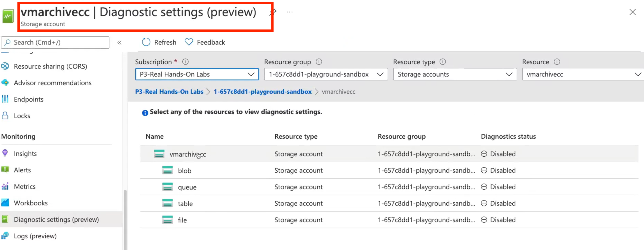The width and height of the screenshot is (644, 250).
Task: Click the storage icon next to queue
Action: pos(168,187)
